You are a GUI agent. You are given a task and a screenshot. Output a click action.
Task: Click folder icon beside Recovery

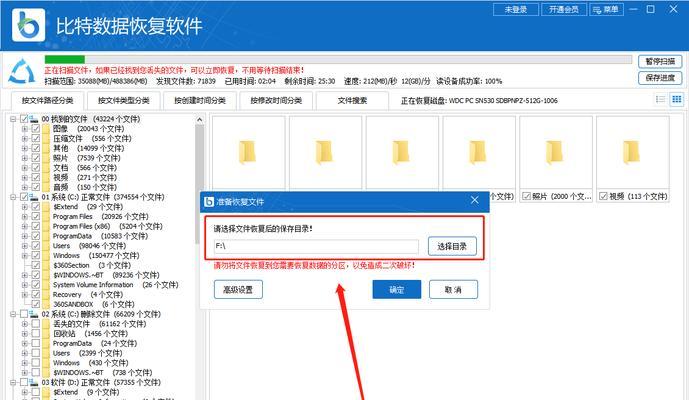[x=46, y=295]
